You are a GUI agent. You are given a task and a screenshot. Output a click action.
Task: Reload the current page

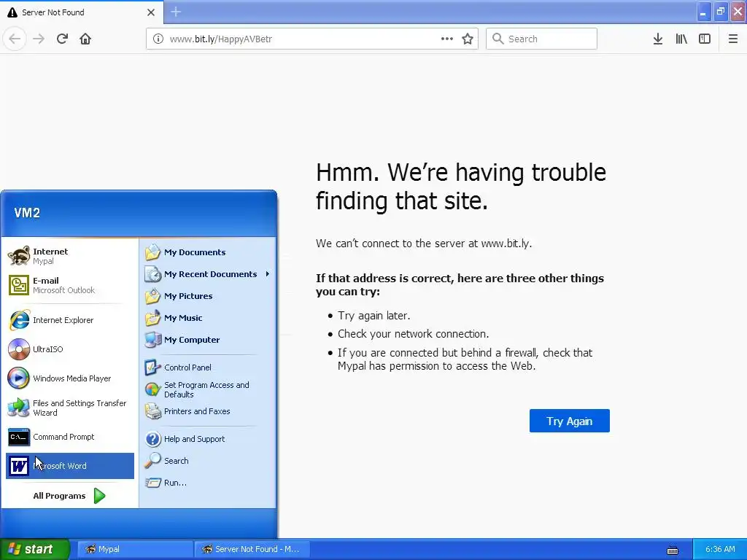coord(62,39)
